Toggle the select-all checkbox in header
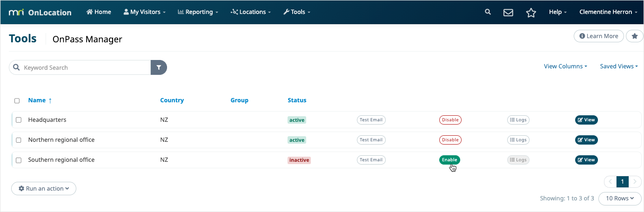 17,100
